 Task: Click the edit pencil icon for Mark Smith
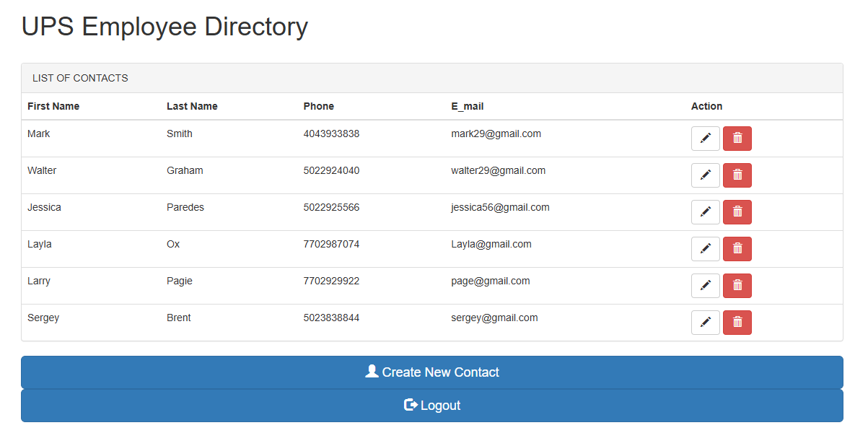coord(705,139)
